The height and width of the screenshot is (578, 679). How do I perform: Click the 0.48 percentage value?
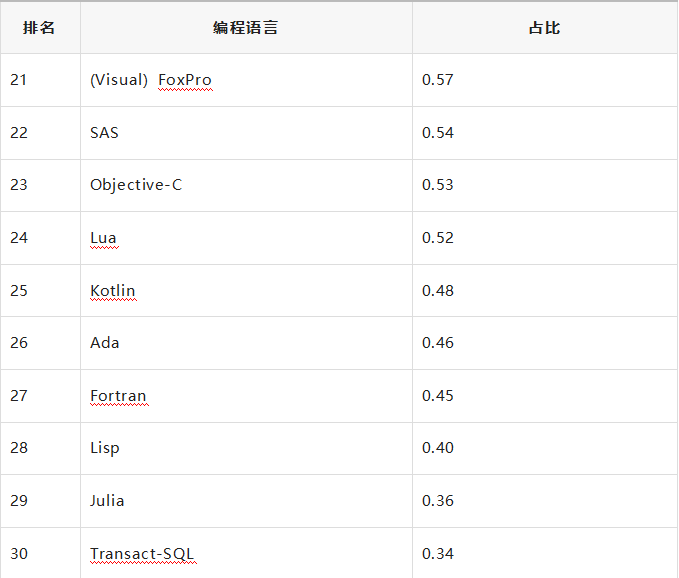click(x=437, y=291)
